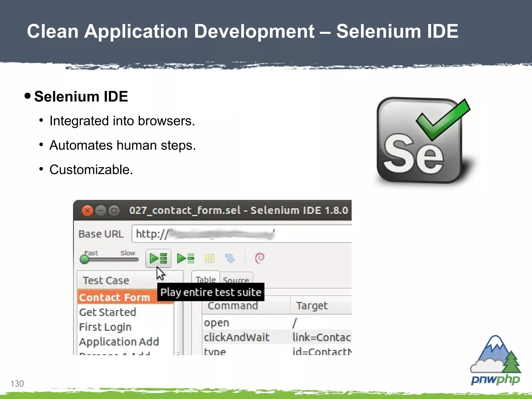Click the Base URL input field
The image size is (532, 399).
click(x=242, y=234)
